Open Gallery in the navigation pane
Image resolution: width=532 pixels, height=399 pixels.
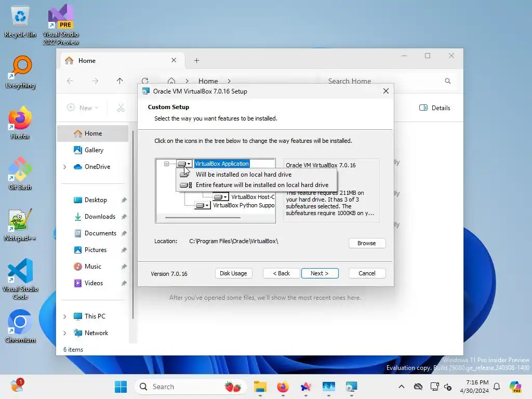pos(94,150)
